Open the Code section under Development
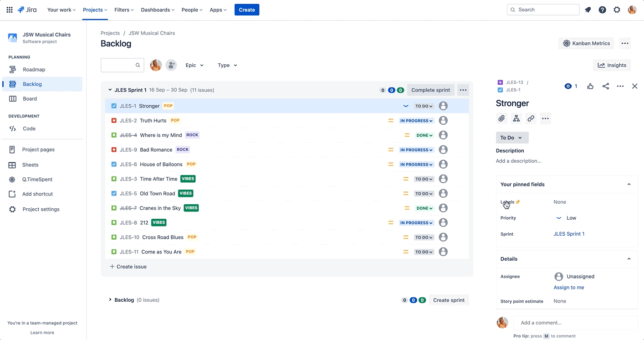 29,128
